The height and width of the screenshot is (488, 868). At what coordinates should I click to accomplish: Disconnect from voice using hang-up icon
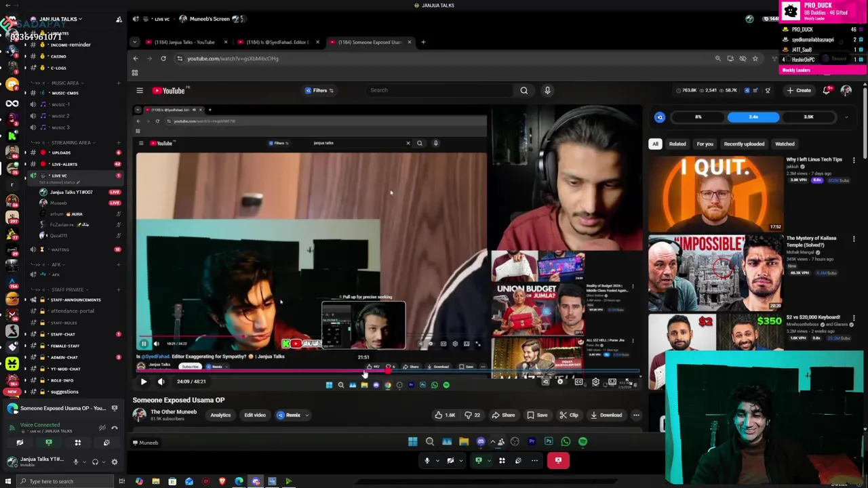point(114,428)
